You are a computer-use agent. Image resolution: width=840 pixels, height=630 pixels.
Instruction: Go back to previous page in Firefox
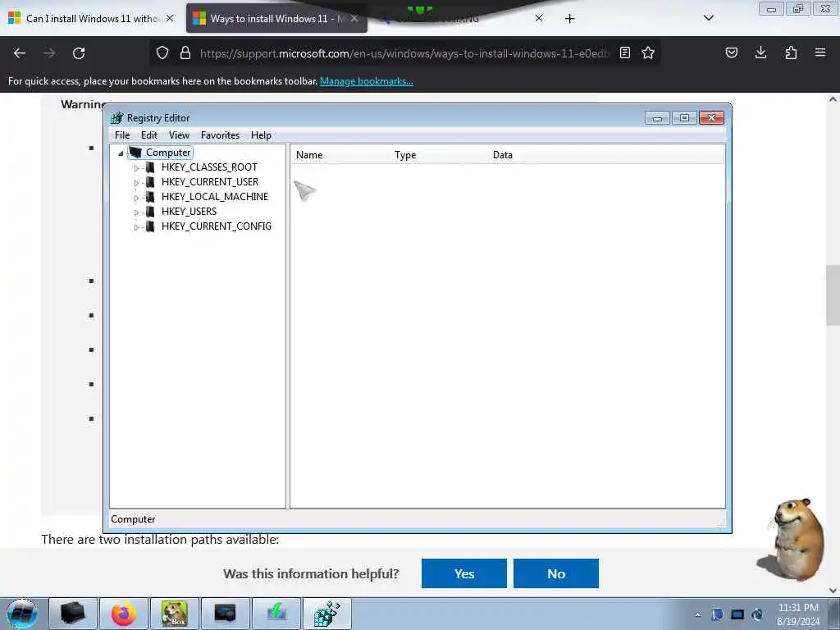tap(20, 53)
